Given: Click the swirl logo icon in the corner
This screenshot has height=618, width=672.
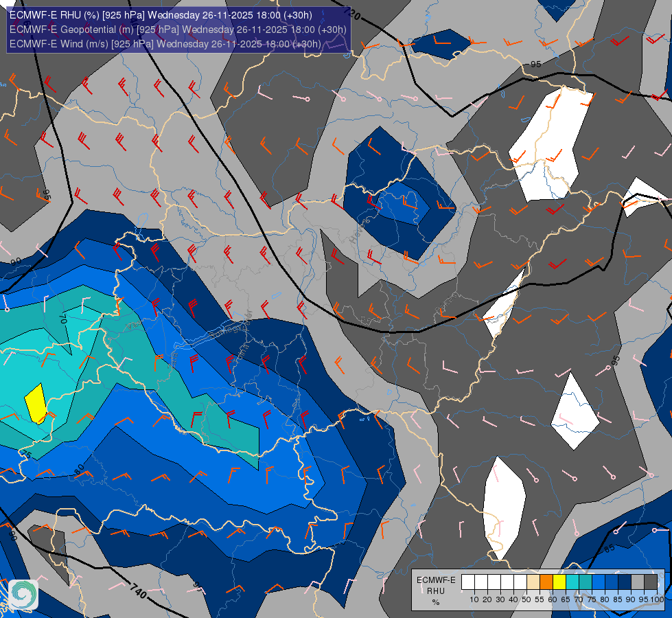Looking at the screenshot, I should pyautogui.click(x=23, y=595).
